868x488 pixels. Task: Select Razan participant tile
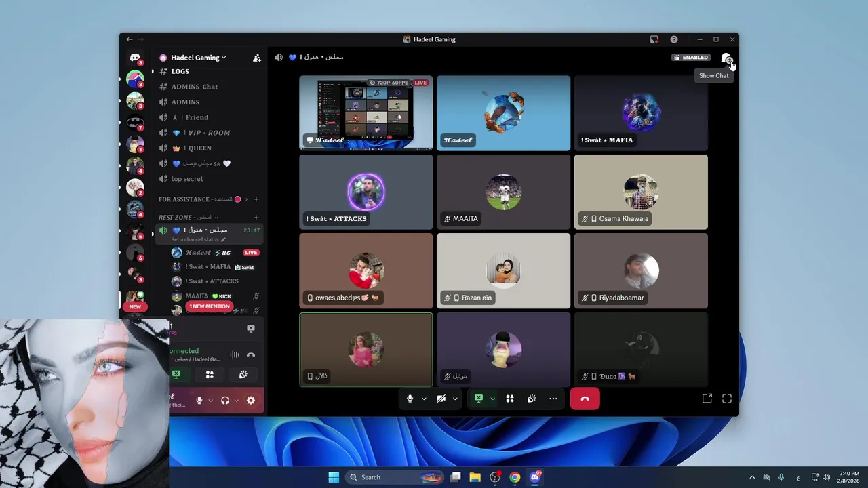(503, 270)
